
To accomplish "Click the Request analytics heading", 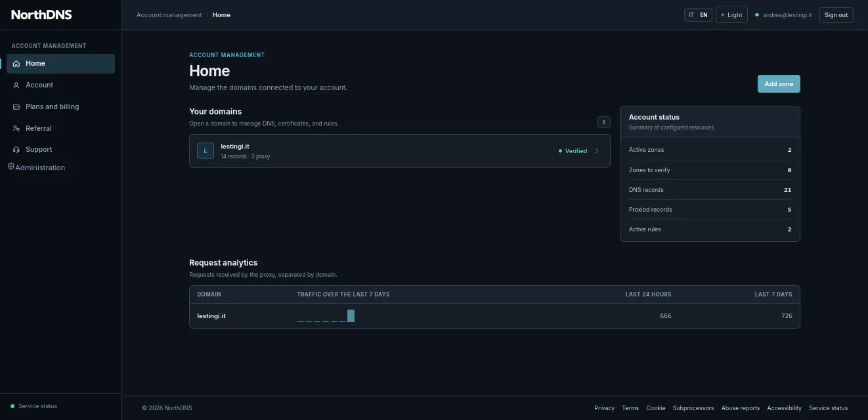I will point(223,263).
